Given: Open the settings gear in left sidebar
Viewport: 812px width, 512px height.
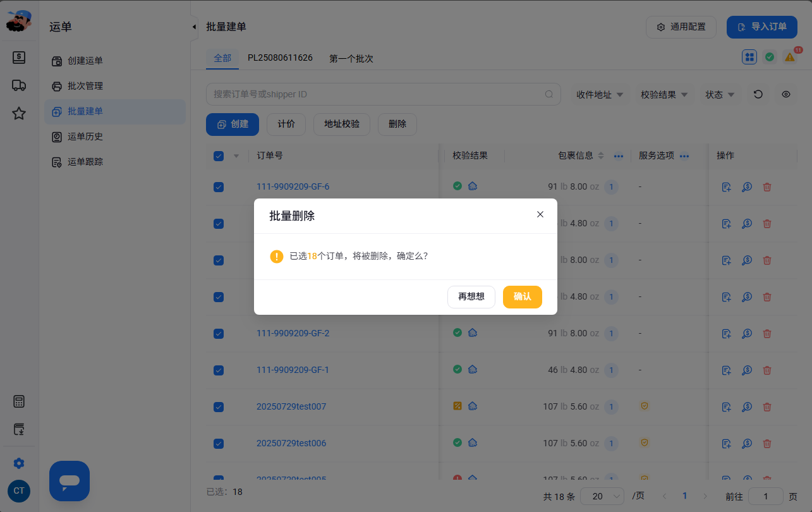Looking at the screenshot, I should (x=19, y=463).
